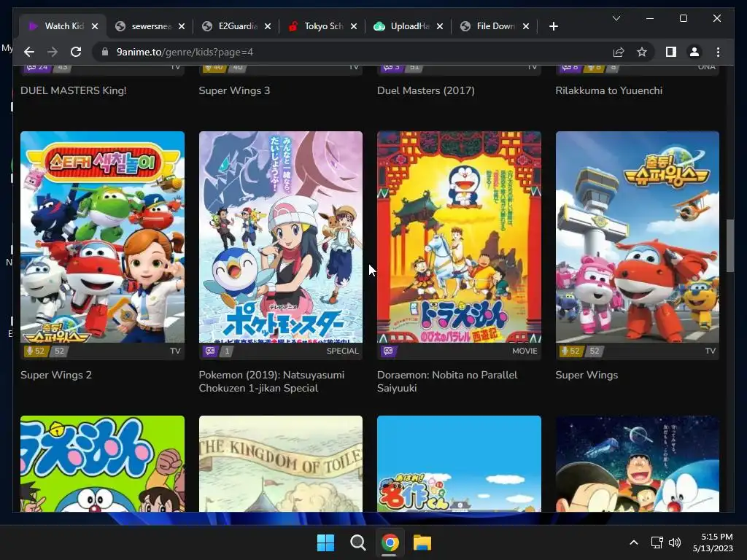
Task: Click the MOVIE label under Doraemon poster
Action: tap(525, 351)
